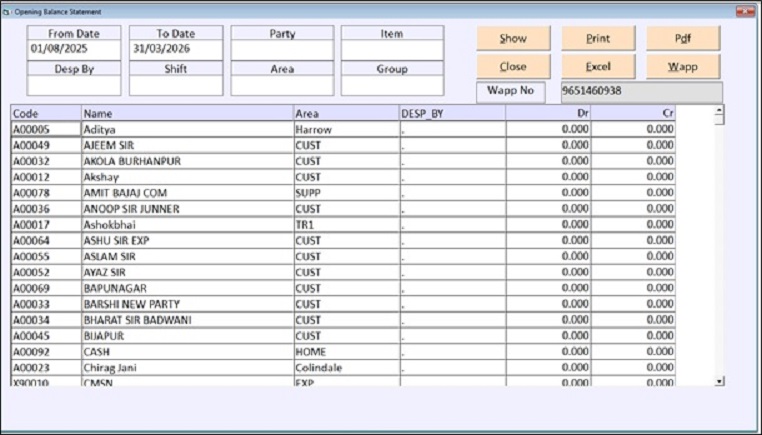
Task: Click the application icon in title bar
Action: tap(6, 12)
